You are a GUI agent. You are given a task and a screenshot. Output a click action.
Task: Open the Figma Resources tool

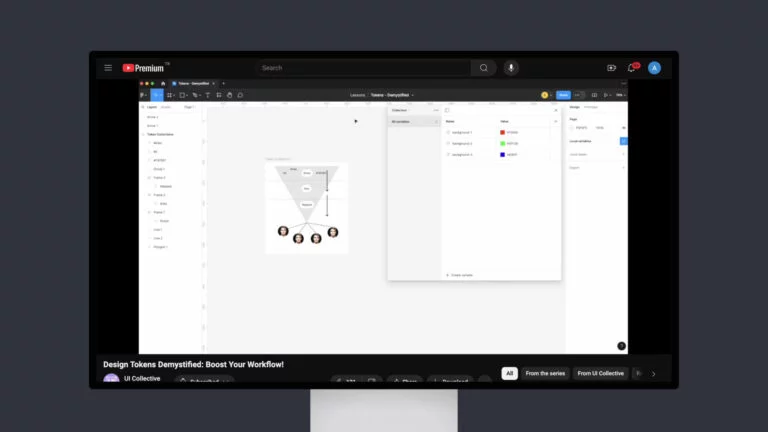click(x=218, y=95)
